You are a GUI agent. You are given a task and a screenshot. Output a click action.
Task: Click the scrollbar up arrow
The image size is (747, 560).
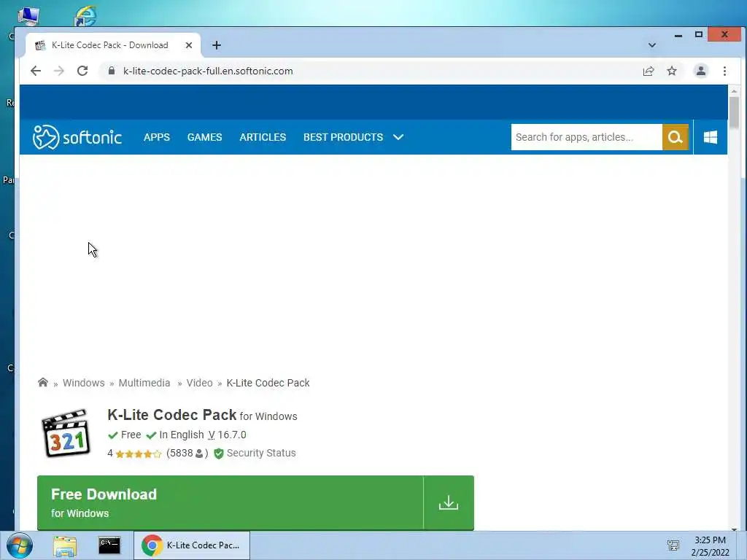[734, 90]
